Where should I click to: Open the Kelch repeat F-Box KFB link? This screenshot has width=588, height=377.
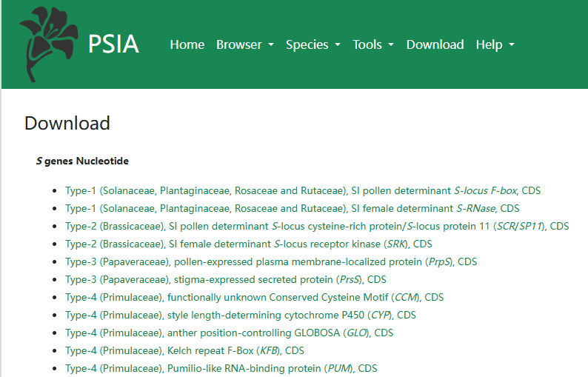click(x=184, y=350)
